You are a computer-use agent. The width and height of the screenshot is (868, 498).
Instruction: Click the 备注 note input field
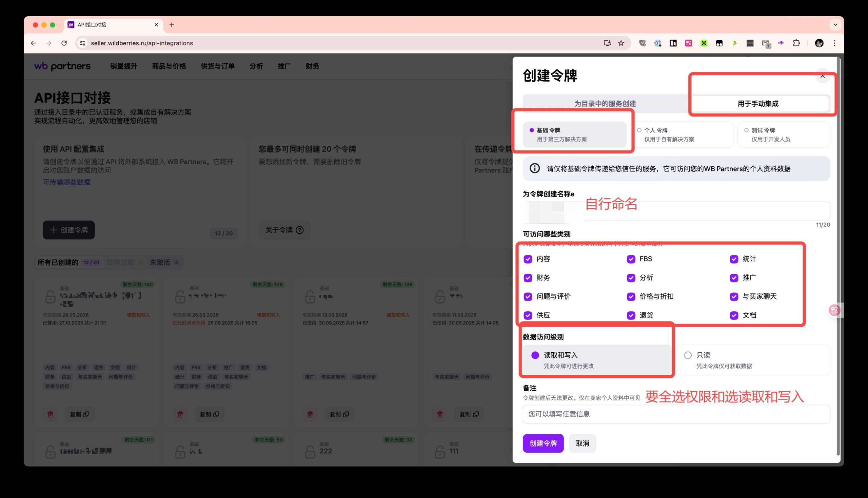pos(676,414)
